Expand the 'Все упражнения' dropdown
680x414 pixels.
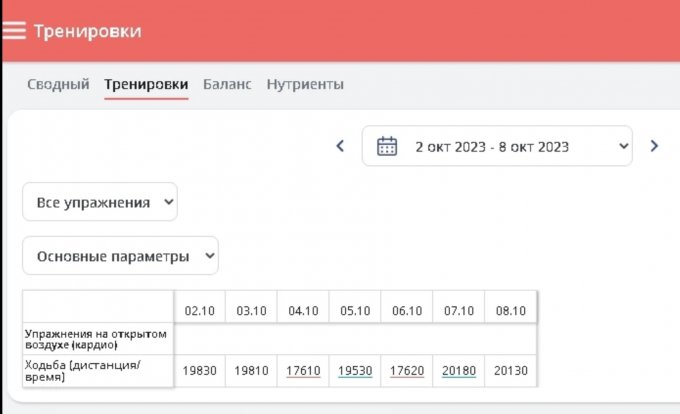click(100, 202)
